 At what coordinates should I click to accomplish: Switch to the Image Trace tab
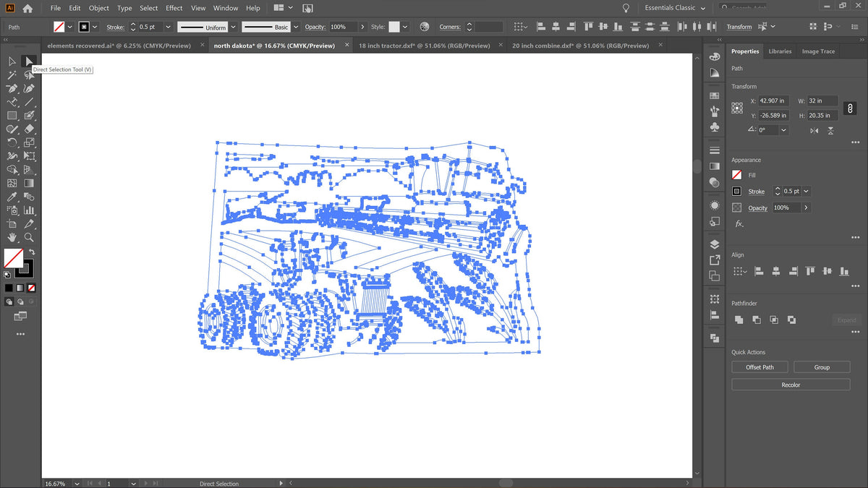tap(818, 51)
